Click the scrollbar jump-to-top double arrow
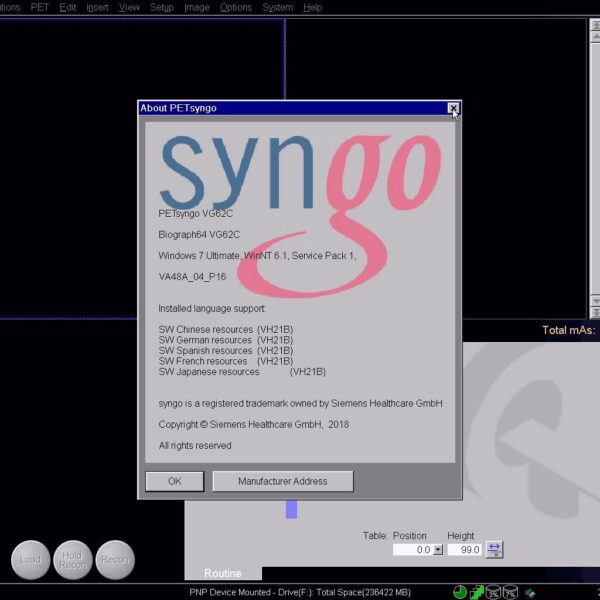This screenshot has height=600, width=600. 595,25
